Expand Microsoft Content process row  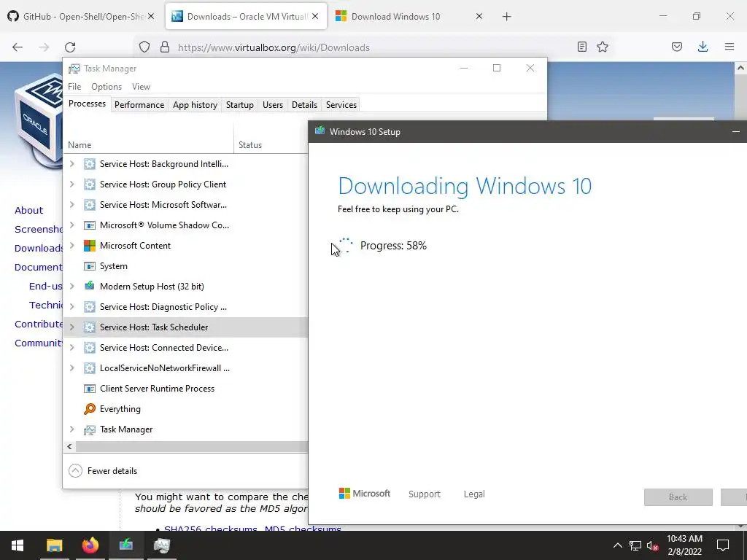[x=72, y=246]
